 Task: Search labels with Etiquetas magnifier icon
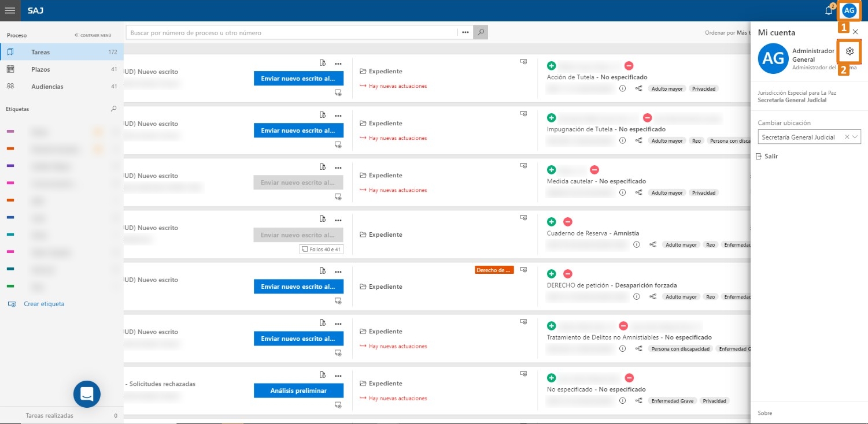(114, 109)
